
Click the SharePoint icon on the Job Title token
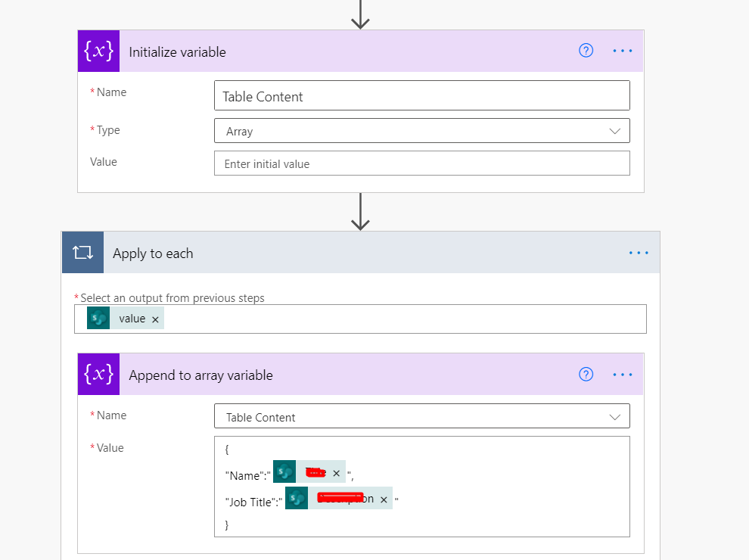click(297, 498)
